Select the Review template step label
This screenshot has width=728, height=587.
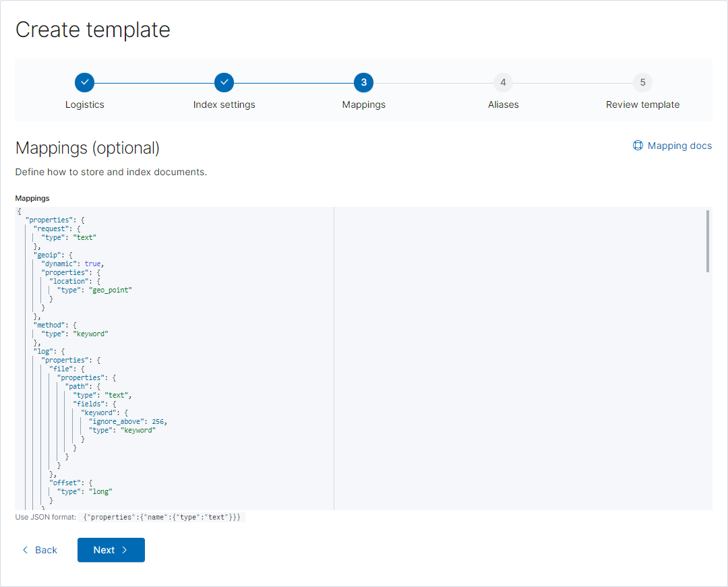pos(642,105)
